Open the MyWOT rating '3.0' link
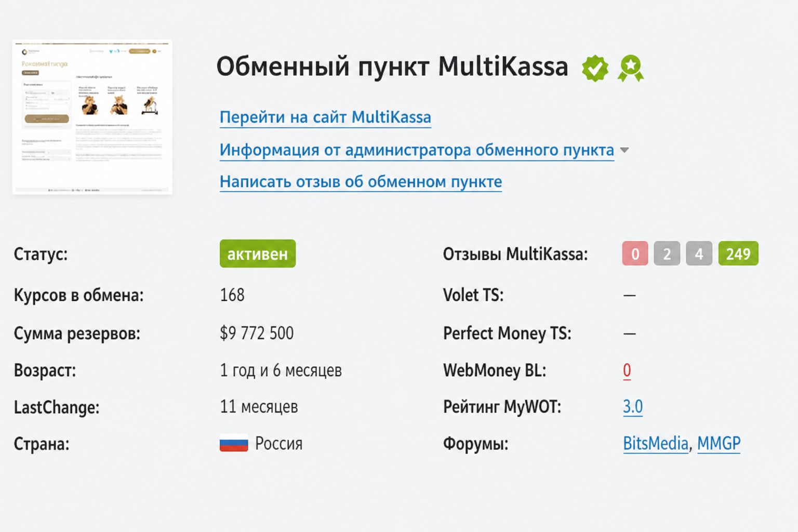Viewport: 798px width, 532px height. [633, 407]
